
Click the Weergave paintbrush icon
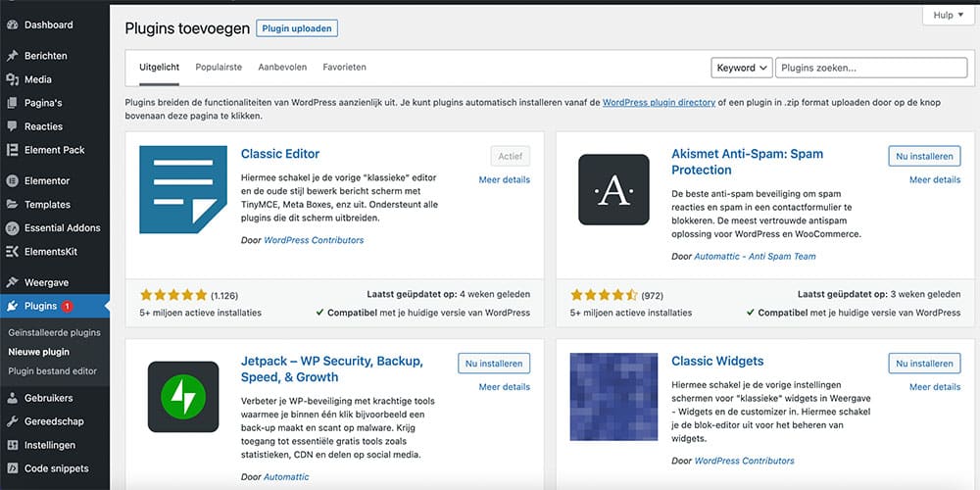13,282
